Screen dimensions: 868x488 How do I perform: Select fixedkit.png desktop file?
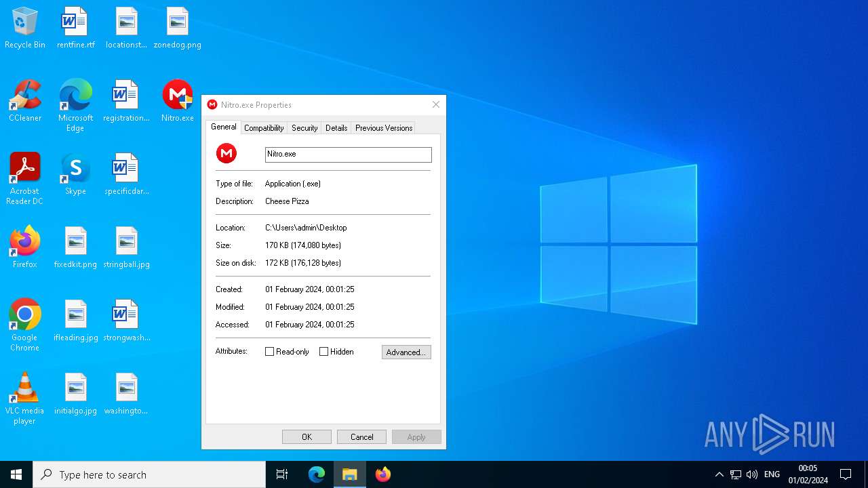pyautogui.click(x=75, y=247)
